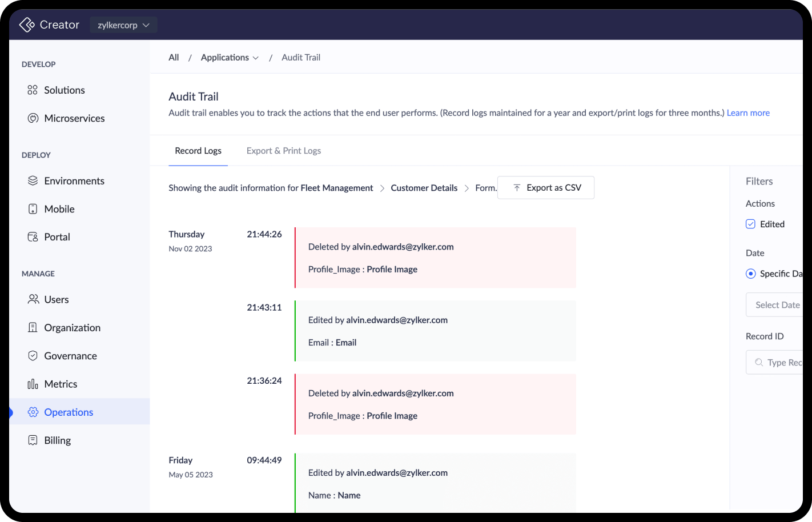Select the Record Logs tab
The image size is (812, 522).
coord(198,151)
